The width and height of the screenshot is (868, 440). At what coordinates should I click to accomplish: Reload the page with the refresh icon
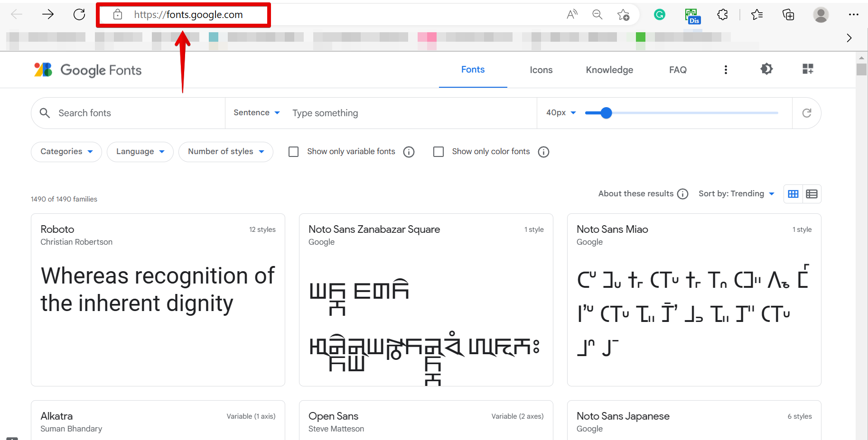[x=79, y=15]
